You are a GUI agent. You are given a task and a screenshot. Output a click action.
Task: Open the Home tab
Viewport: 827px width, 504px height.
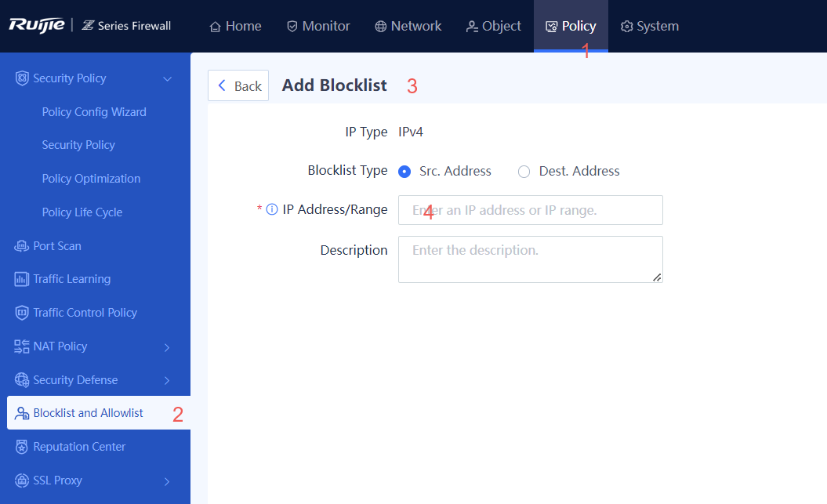pos(235,27)
